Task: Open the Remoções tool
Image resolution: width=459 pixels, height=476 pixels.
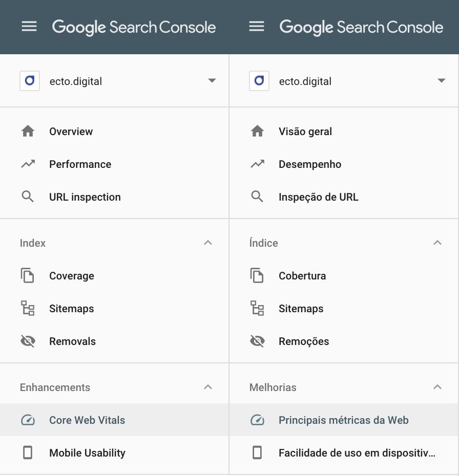Action: tap(304, 341)
